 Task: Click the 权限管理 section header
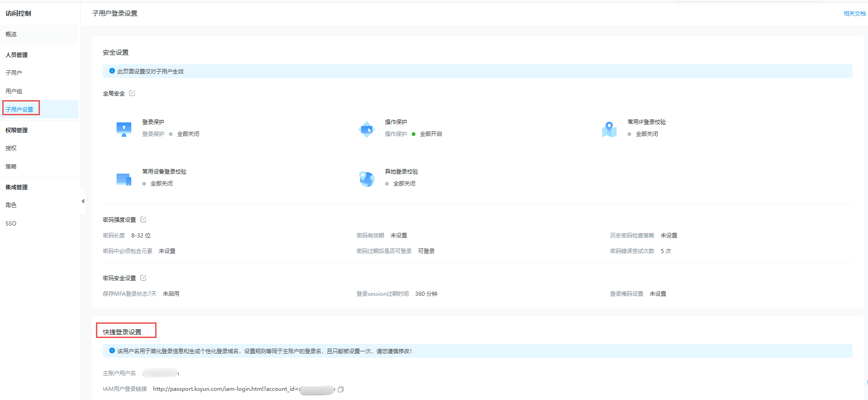point(17,130)
